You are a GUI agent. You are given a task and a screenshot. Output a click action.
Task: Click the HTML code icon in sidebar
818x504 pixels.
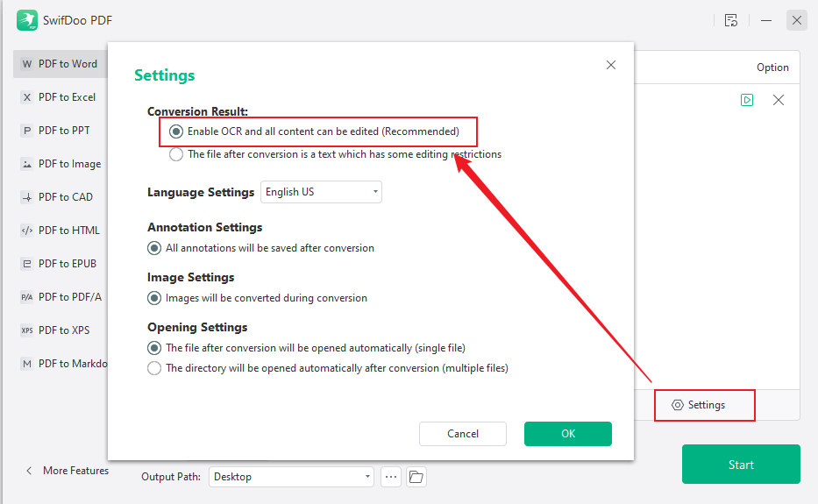coord(26,230)
